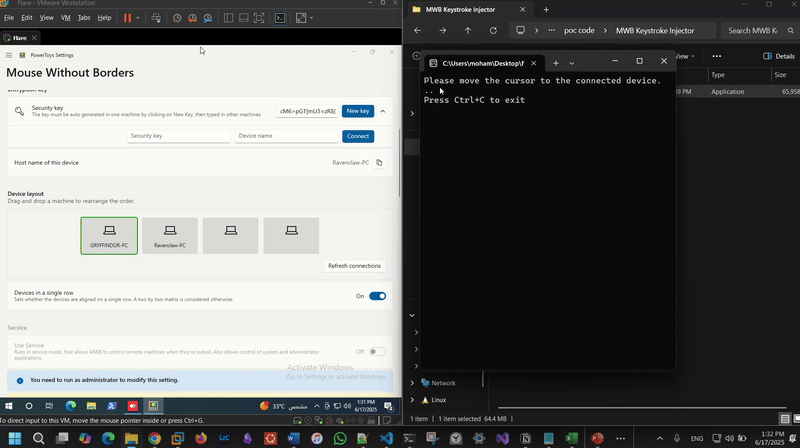Go up one folder in Explorer
Screen dimensions: 800x448
pyautogui.click(x=468, y=31)
